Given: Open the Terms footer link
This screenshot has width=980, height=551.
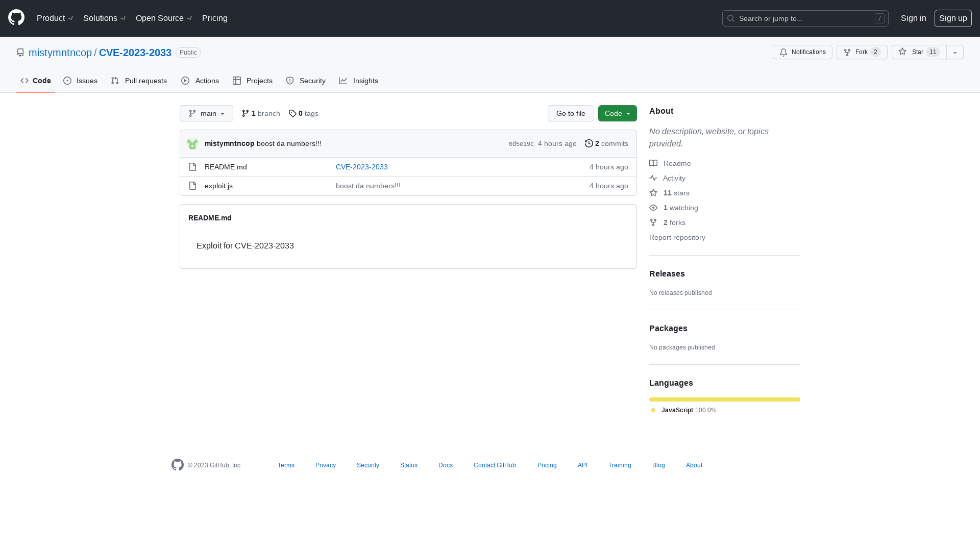Looking at the screenshot, I should coord(286,465).
